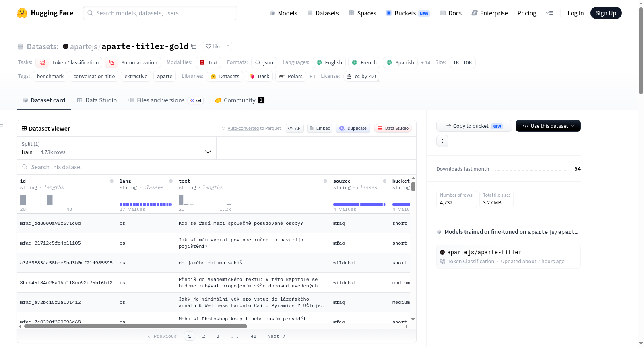Viewport: 644px width, 347px height.
Task: Focus the models, datasets, users search box
Action: pyautogui.click(x=160, y=13)
